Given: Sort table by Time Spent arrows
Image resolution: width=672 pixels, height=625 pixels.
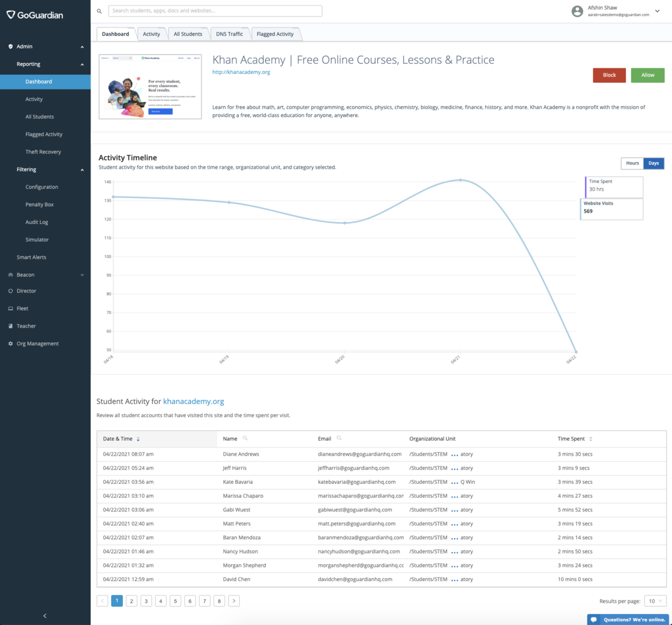Looking at the screenshot, I should (590, 439).
